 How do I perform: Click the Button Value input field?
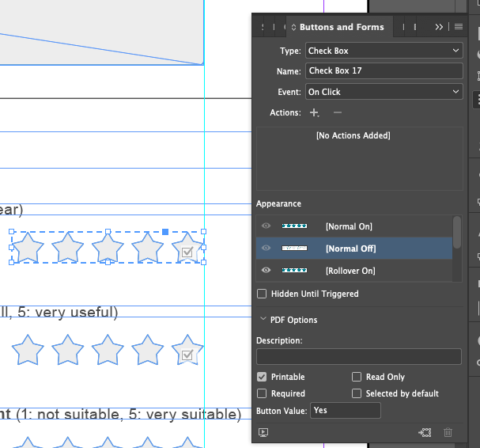click(345, 411)
